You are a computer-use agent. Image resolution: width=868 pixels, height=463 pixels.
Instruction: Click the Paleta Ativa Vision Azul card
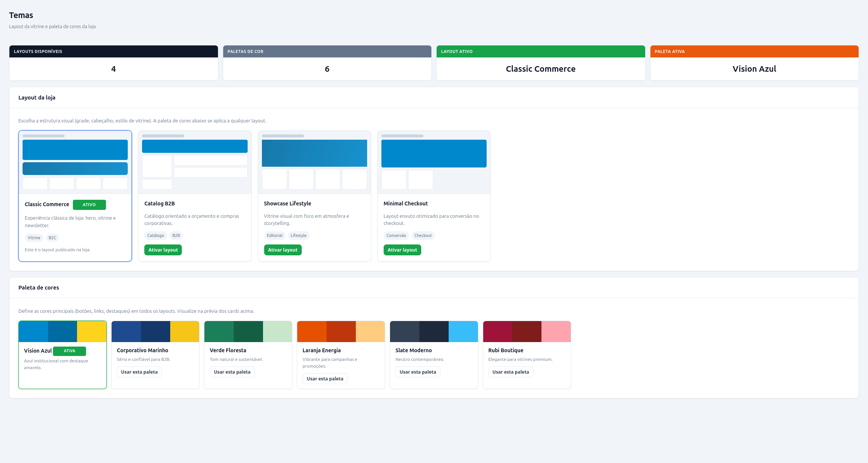[755, 63]
